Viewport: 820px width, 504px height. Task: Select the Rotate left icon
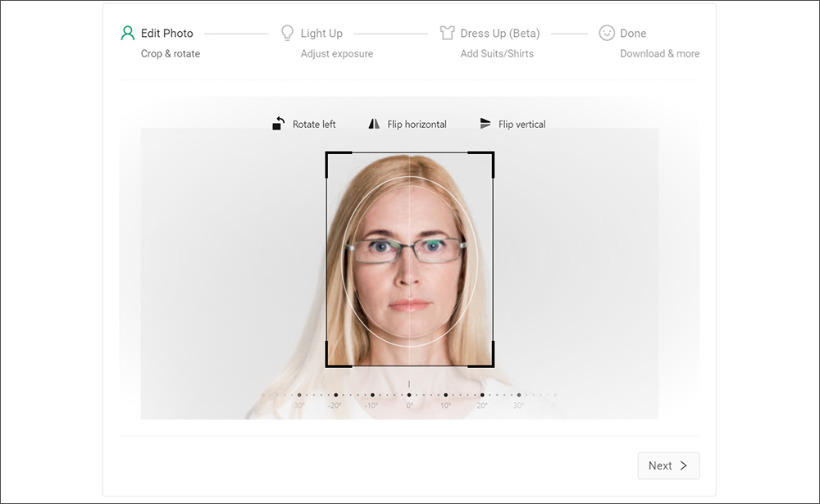pyautogui.click(x=280, y=123)
